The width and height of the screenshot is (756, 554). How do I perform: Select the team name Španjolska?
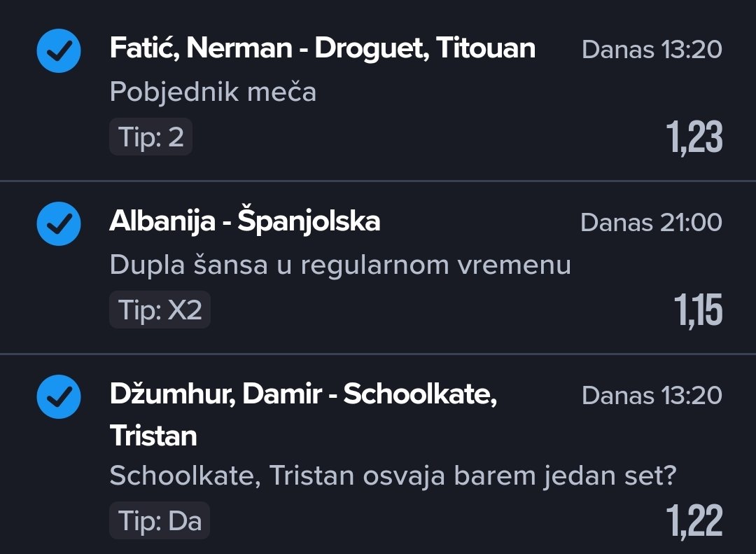309,222
